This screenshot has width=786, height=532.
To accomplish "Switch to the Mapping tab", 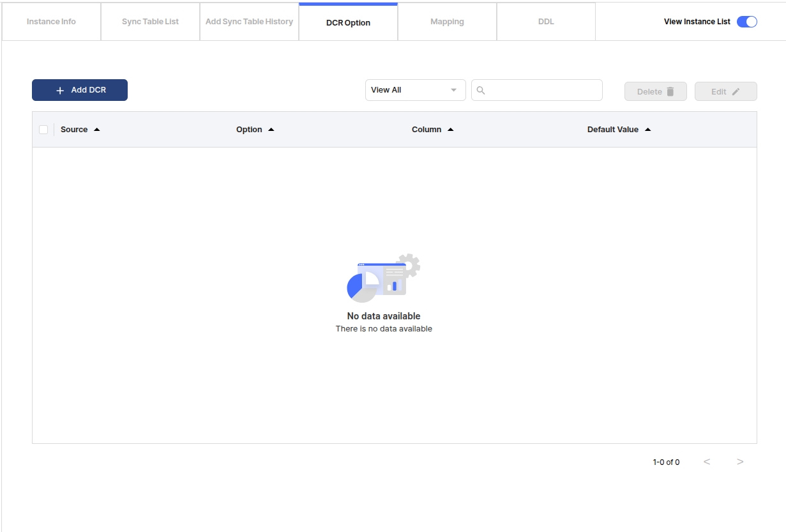I will tap(447, 22).
